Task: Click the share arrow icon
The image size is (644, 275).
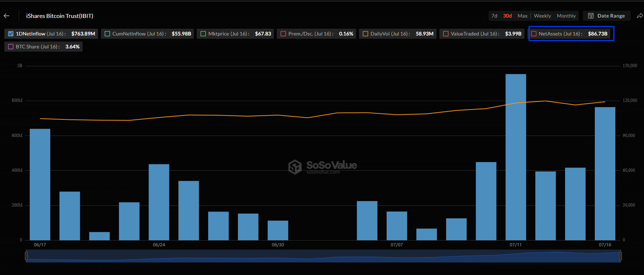Action: [x=640, y=16]
